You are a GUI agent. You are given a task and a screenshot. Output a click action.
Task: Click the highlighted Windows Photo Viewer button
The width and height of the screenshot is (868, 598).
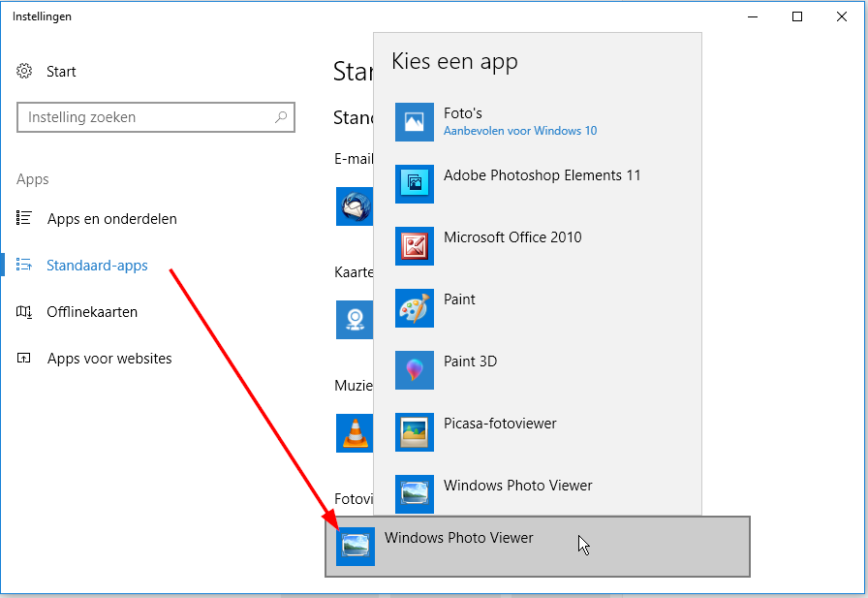(538, 547)
